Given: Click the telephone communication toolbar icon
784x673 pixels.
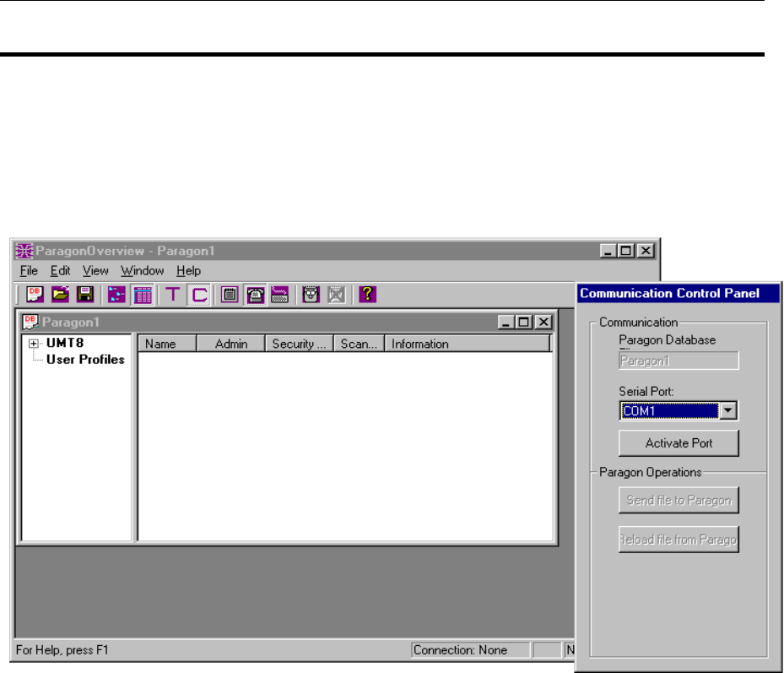Looking at the screenshot, I should 255,295.
